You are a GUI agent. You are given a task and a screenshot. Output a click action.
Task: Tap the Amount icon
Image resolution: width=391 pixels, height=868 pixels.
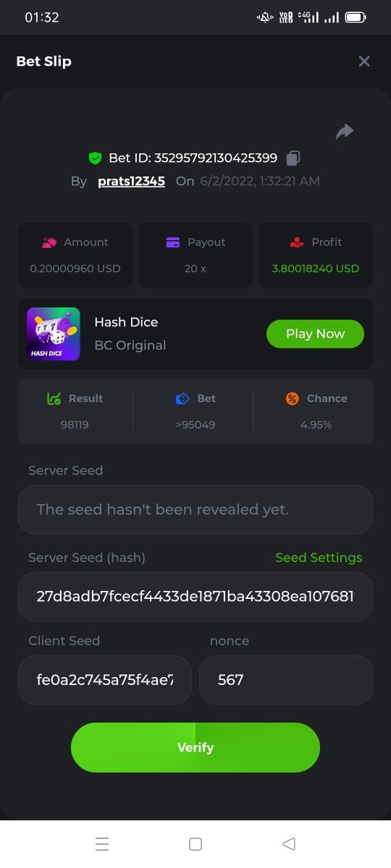pyautogui.click(x=49, y=242)
